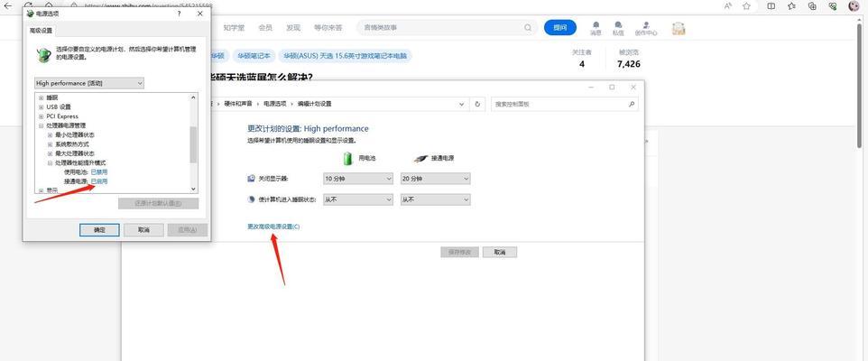Open High performance plan dropdown

(x=88, y=83)
